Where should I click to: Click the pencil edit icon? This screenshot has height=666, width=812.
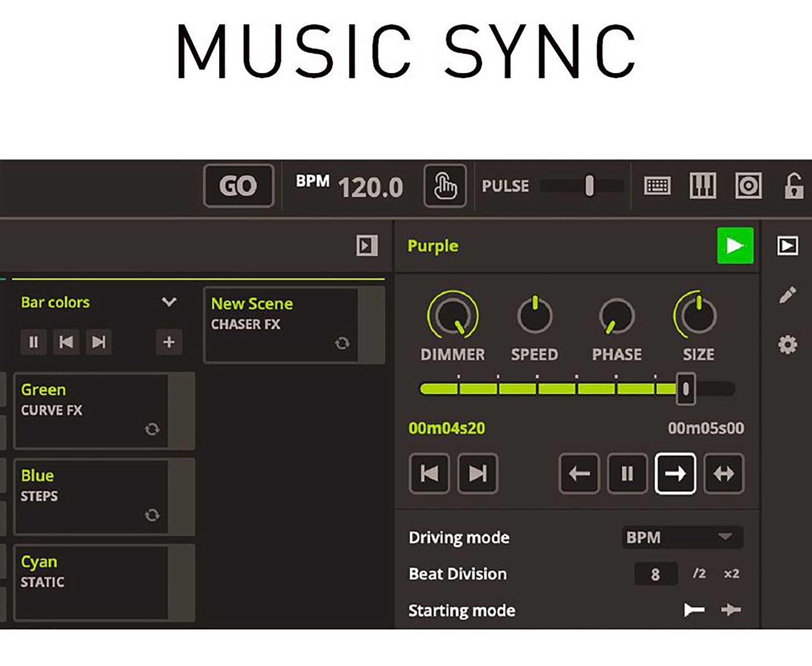[787, 295]
